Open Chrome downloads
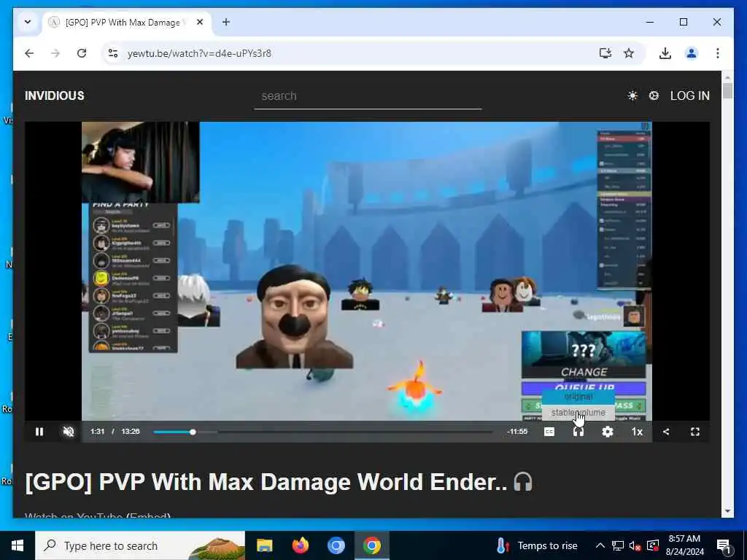Viewport: 747px width, 560px height. (665, 53)
